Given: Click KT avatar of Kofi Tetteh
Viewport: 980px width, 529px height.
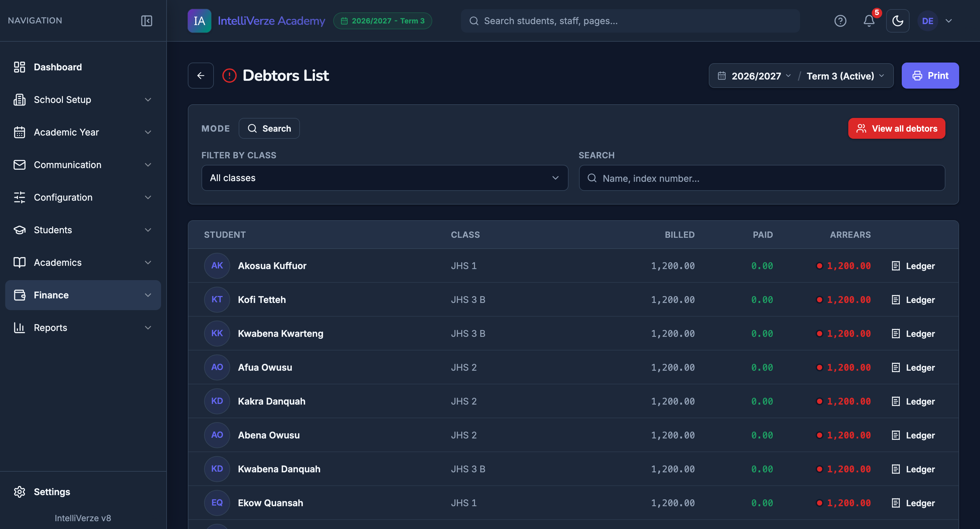Looking at the screenshot, I should tap(217, 299).
